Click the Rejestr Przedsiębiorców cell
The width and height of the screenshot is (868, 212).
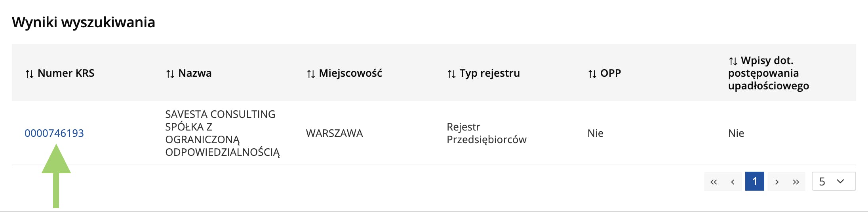tap(486, 133)
